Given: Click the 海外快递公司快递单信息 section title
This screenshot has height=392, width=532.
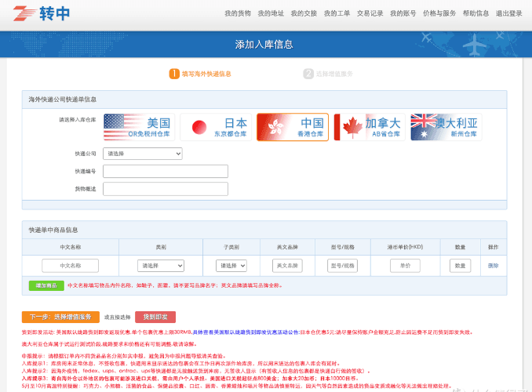Looking at the screenshot, I should coord(63,100).
